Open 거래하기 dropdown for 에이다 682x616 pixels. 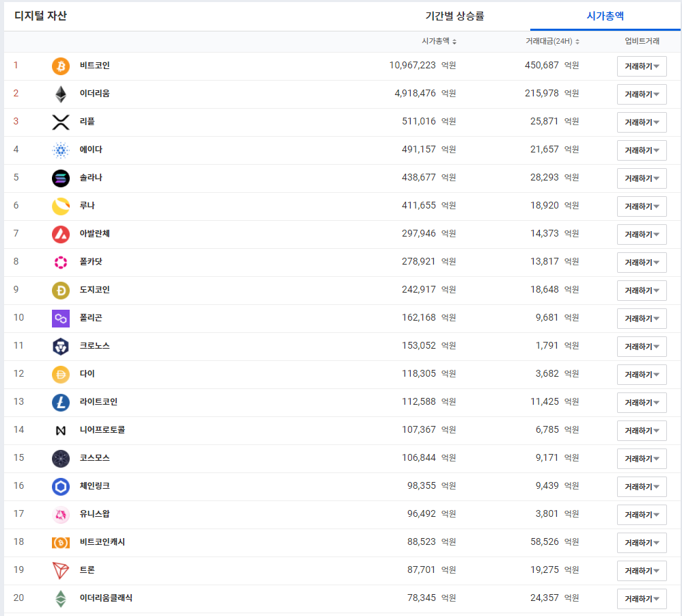(642, 150)
